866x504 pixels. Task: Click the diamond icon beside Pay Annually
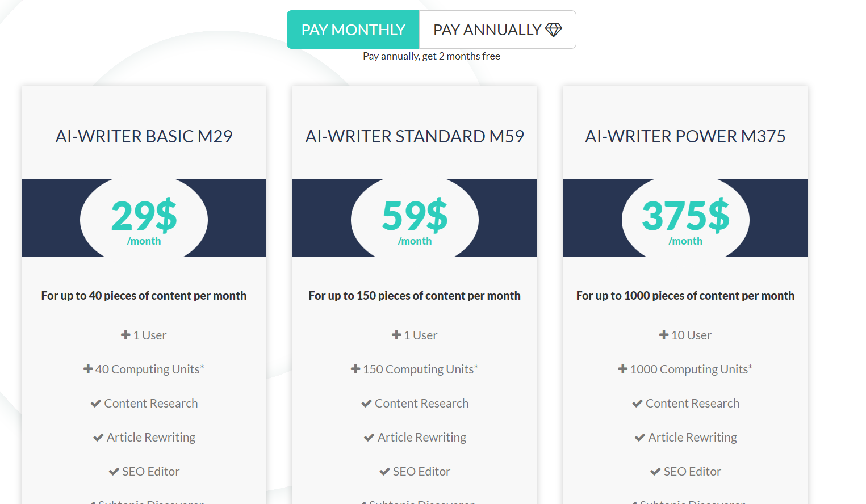(x=554, y=30)
